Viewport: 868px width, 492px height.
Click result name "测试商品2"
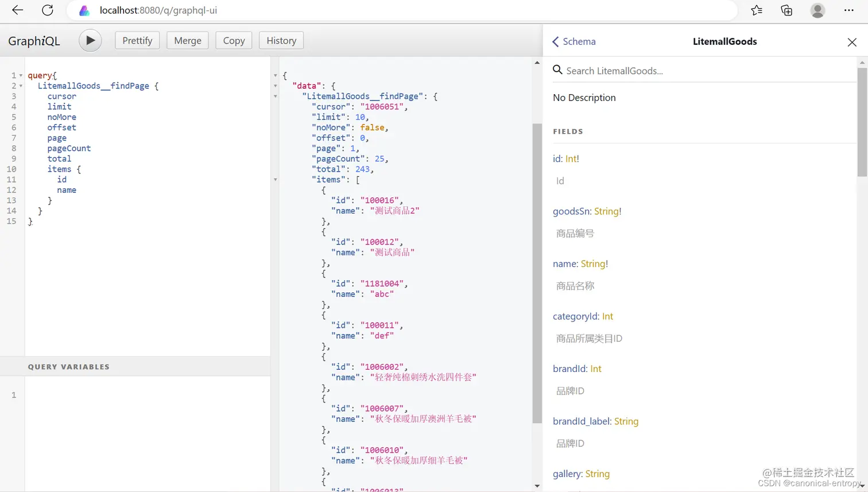(x=395, y=211)
